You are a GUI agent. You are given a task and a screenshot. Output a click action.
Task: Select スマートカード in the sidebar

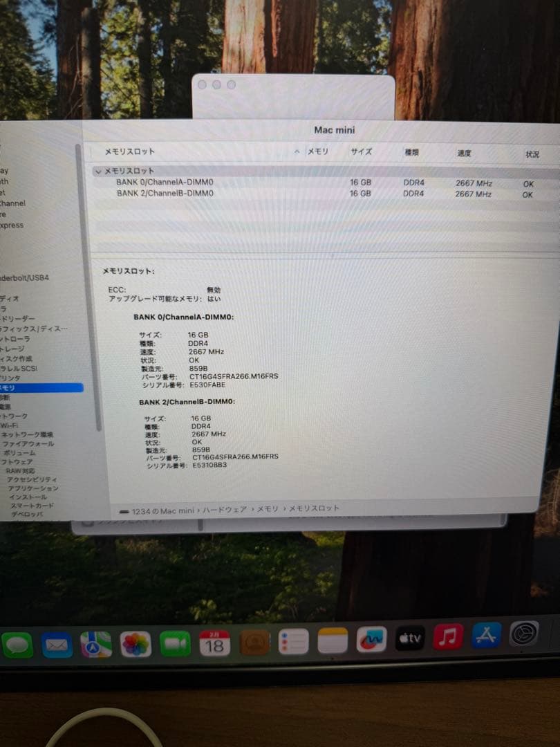pos(32,506)
